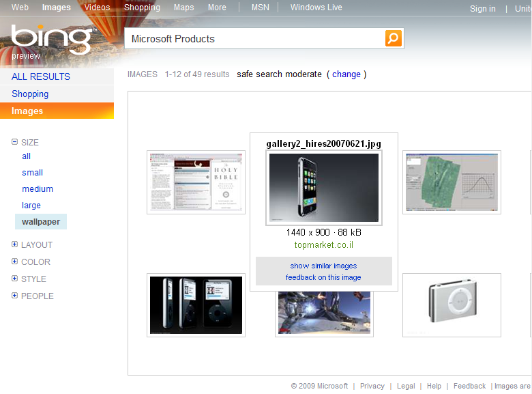This screenshot has height=394, width=532.
Task: Open Images in the top navigation bar
Action: pos(57,7)
